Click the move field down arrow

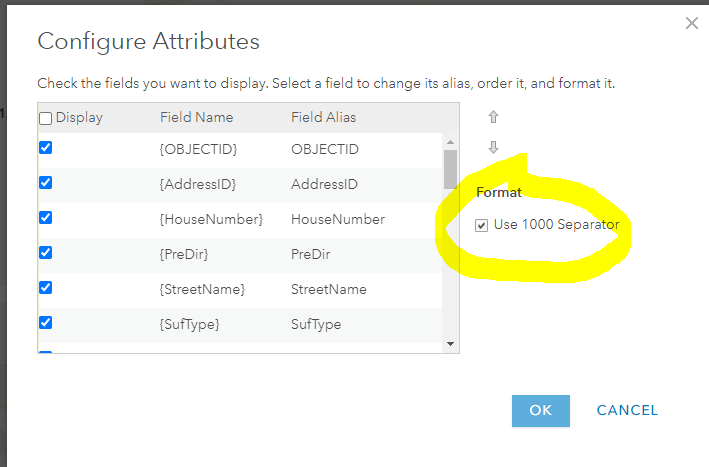tap(493, 147)
